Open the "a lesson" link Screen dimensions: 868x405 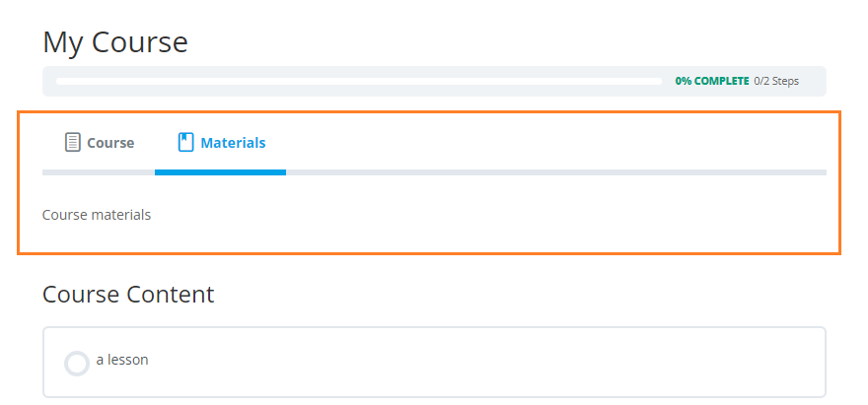(122, 360)
